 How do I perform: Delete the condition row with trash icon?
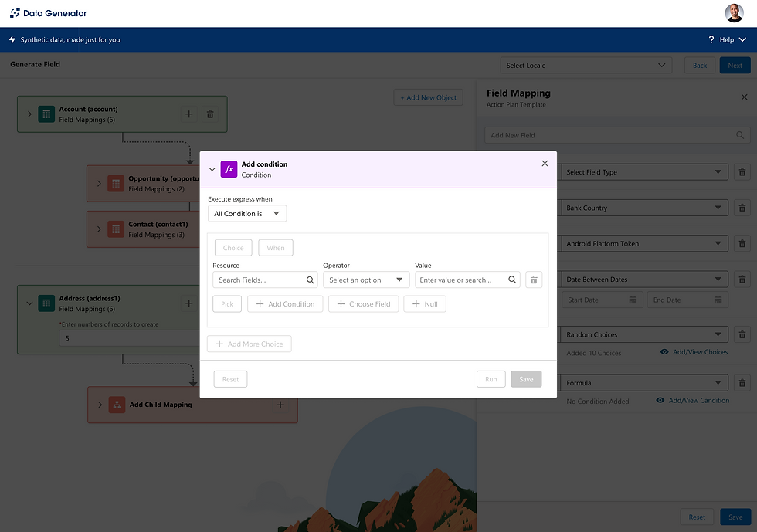tap(534, 280)
